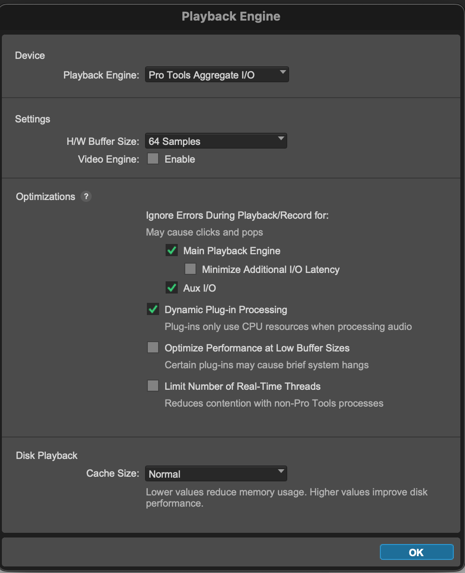This screenshot has width=465, height=573.
Task: Uncheck the Aux I/O checkbox
Action: pos(171,288)
